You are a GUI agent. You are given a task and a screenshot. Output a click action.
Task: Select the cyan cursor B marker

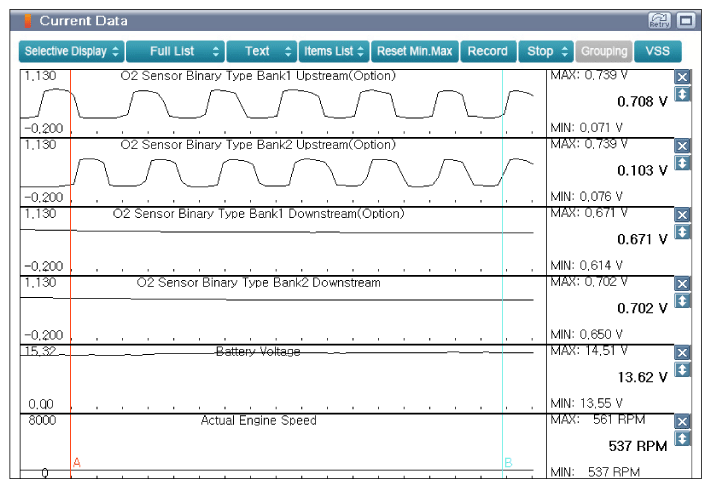click(x=508, y=463)
